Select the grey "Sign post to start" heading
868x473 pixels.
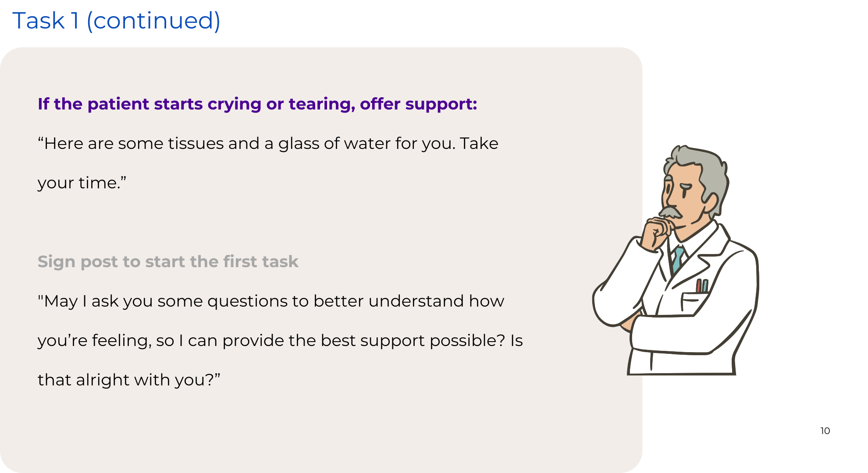point(168,261)
